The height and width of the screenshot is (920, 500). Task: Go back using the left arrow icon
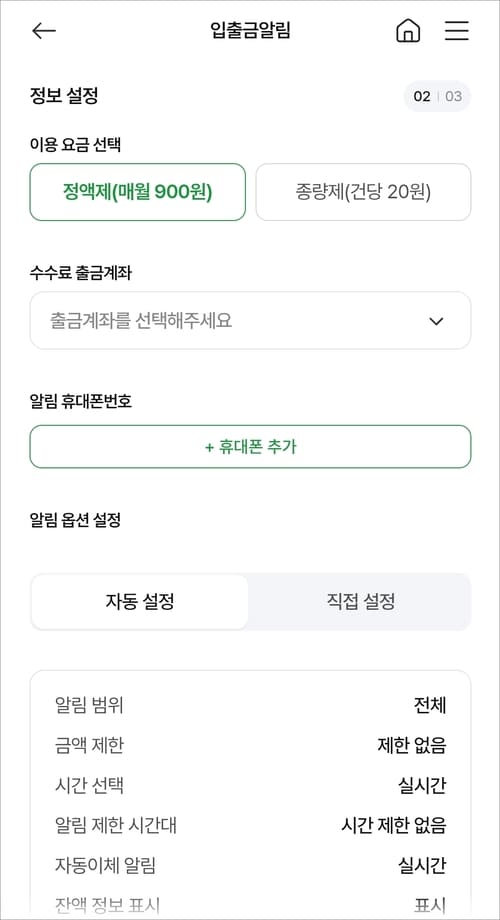[x=44, y=31]
